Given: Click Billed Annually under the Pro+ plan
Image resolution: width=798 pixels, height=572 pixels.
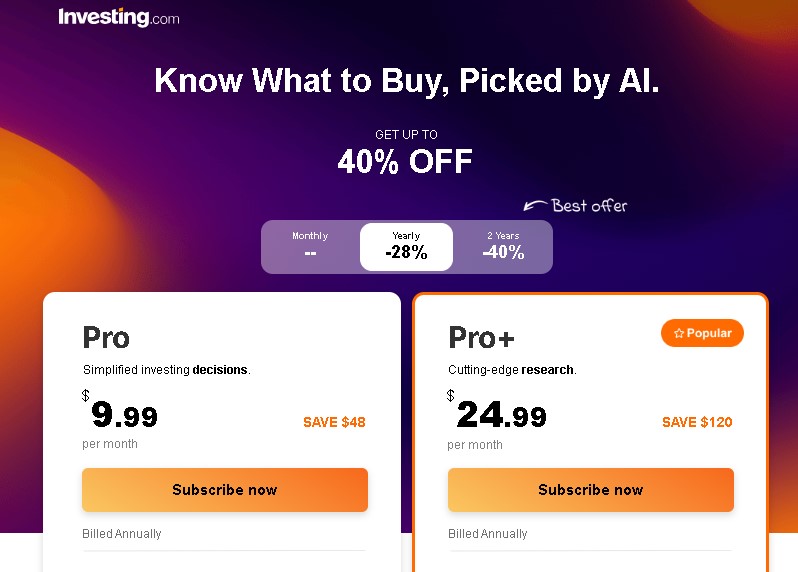Looking at the screenshot, I should click(488, 534).
